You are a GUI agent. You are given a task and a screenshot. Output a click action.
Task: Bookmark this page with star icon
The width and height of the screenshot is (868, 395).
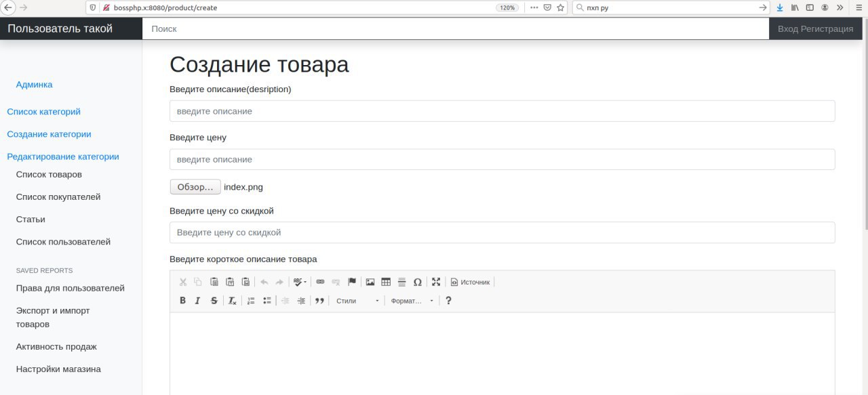coord(561,7)
